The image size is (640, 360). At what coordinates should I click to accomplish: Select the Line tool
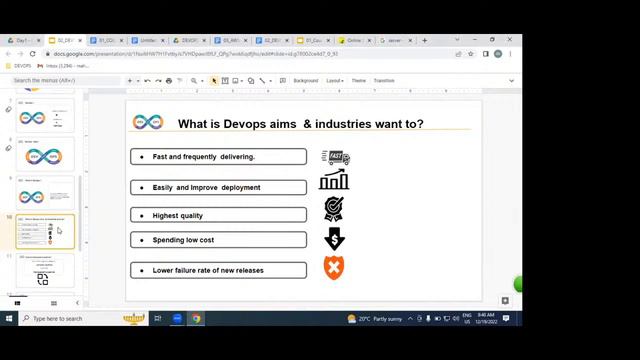[262, 81]
